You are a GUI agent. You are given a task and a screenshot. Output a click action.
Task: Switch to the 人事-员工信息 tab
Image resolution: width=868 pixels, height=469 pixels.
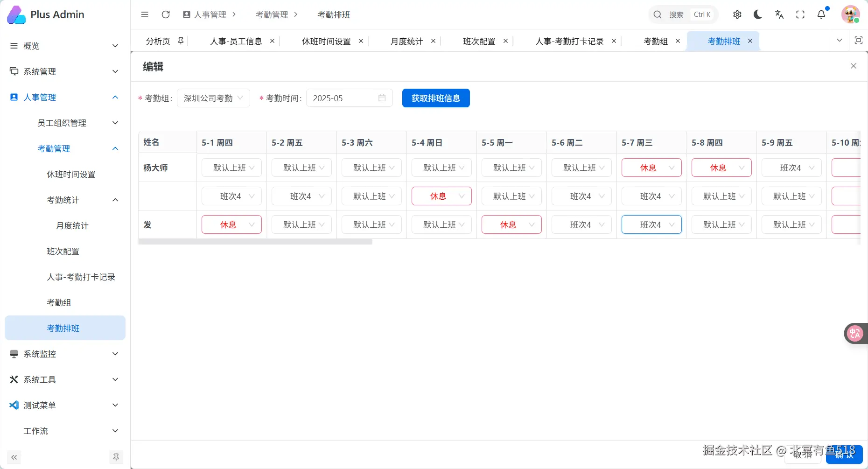236,41
